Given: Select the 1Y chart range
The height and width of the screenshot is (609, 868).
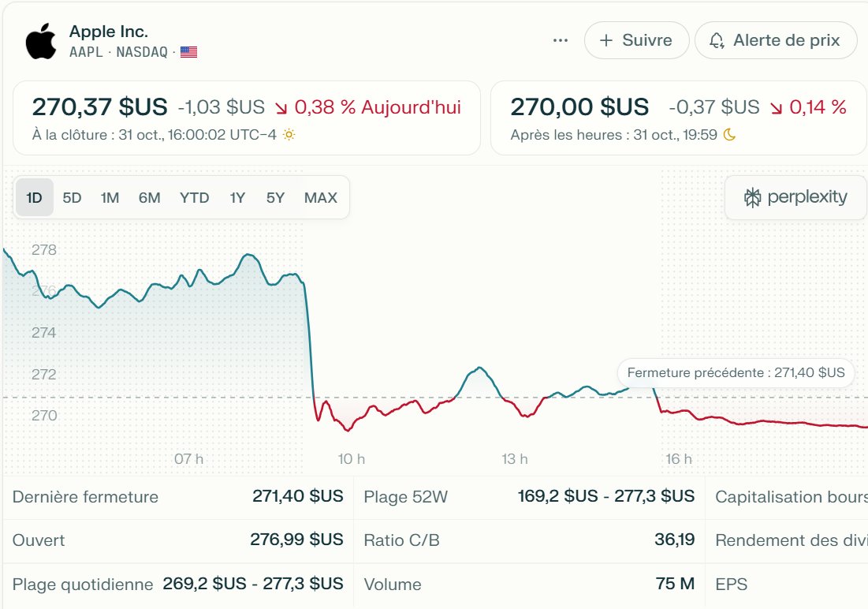Looking at the screenshot, I should (x=237, y=197).
